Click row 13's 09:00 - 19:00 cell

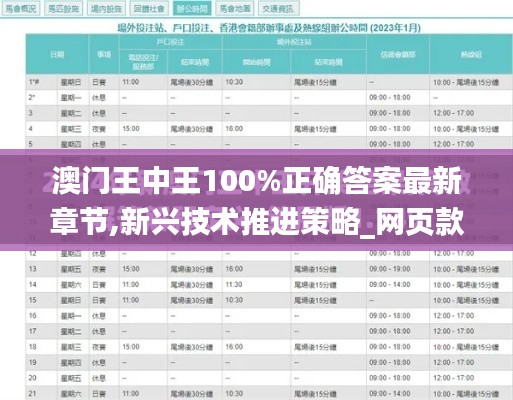[x=390, y=269]
